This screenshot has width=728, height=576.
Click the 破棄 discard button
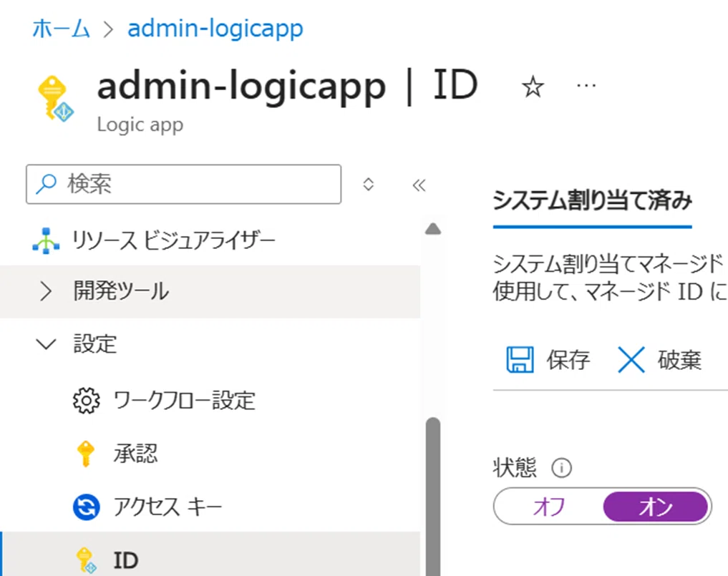(659, 360)
